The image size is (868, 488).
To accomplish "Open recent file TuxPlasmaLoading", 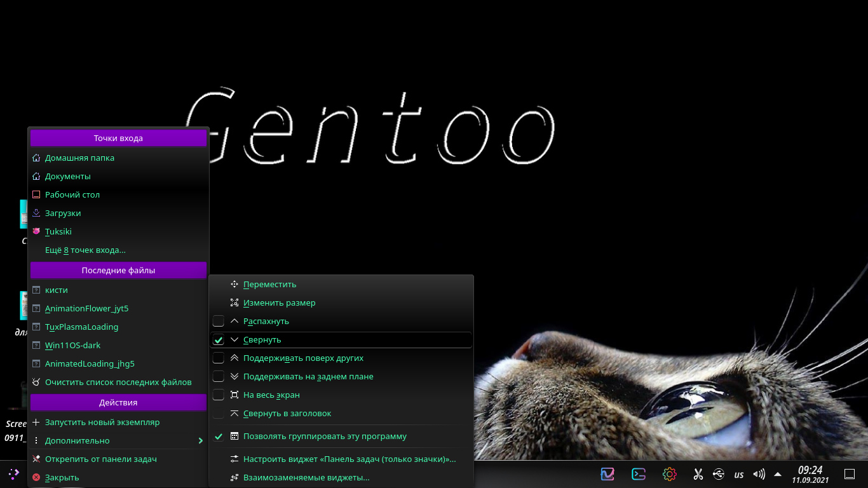I will (118, 327).
